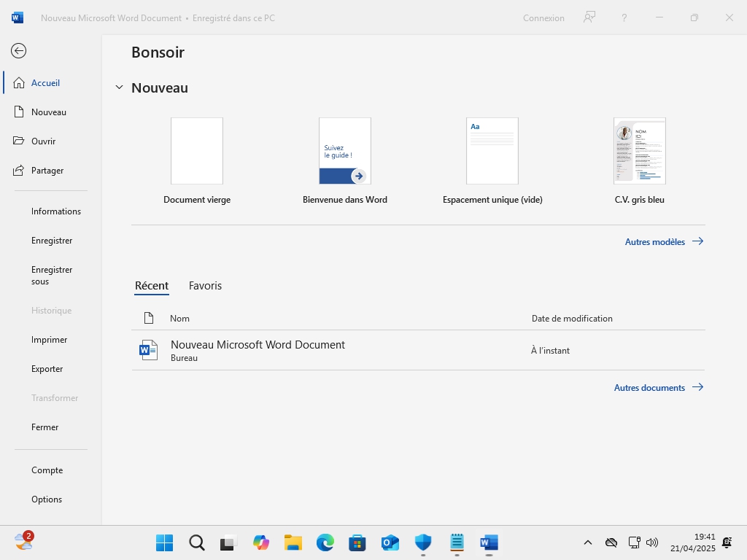The image size is (747, 560).
Task: Click the feedback person icon in title bar
Action: click(x=589, y=17)
